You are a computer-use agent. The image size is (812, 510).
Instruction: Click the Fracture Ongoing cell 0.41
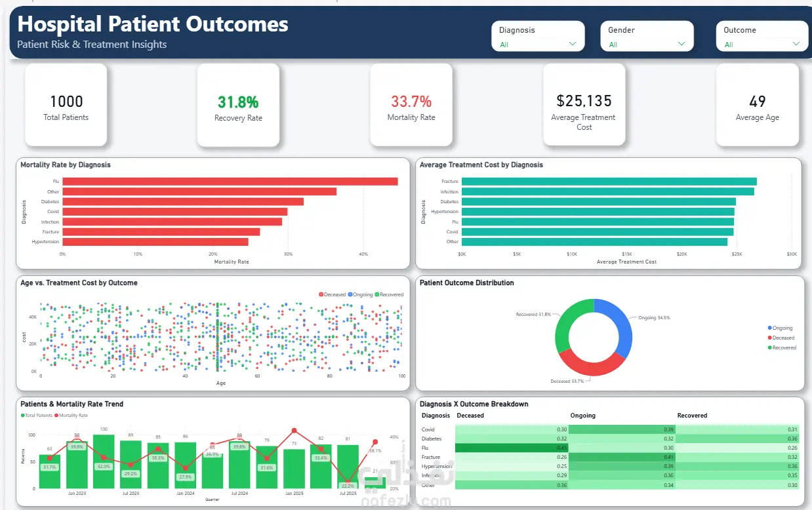tap(622, 457)
